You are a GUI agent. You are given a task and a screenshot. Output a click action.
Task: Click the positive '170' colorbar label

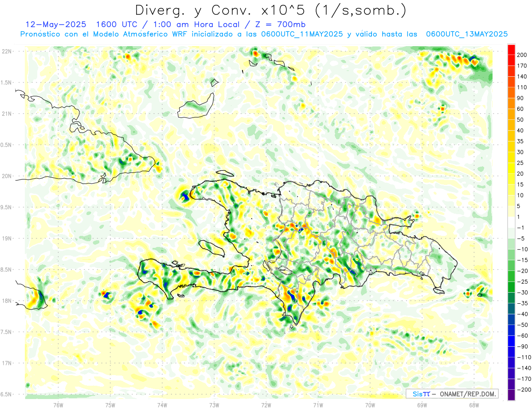[x=522, y=66]
